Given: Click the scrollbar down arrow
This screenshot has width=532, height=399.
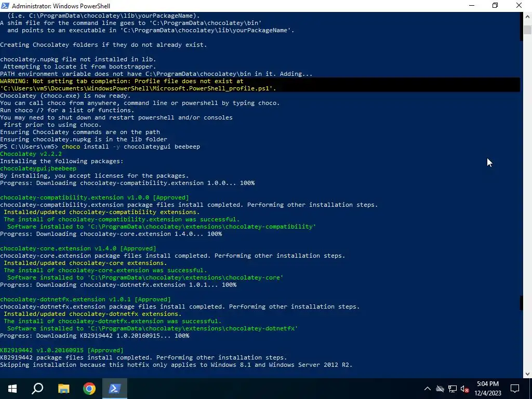Looking at the screenshot, I should [528, 374].
